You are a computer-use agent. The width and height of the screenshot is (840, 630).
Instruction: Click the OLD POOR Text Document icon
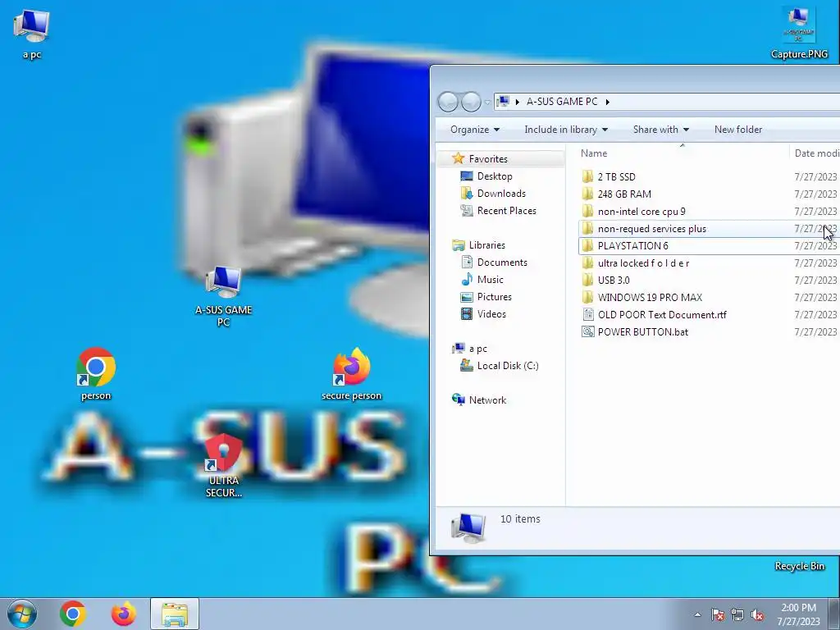[587, 314]
